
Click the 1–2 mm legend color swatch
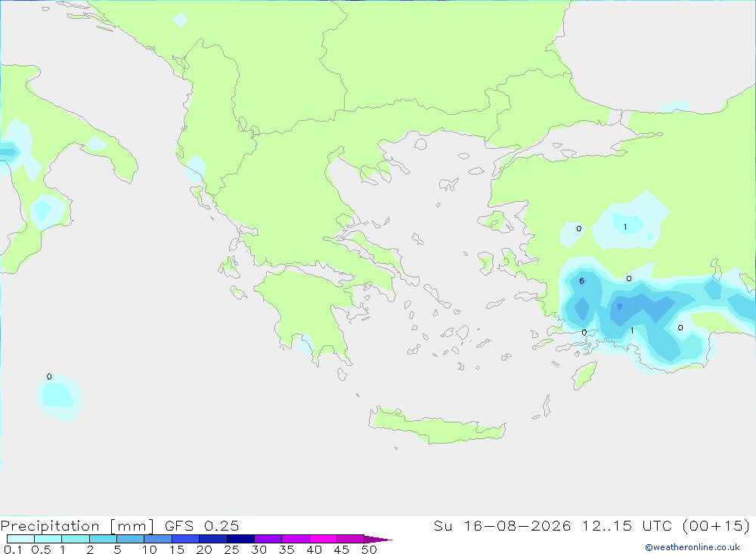pyautogui.click(x=76, y=539)
